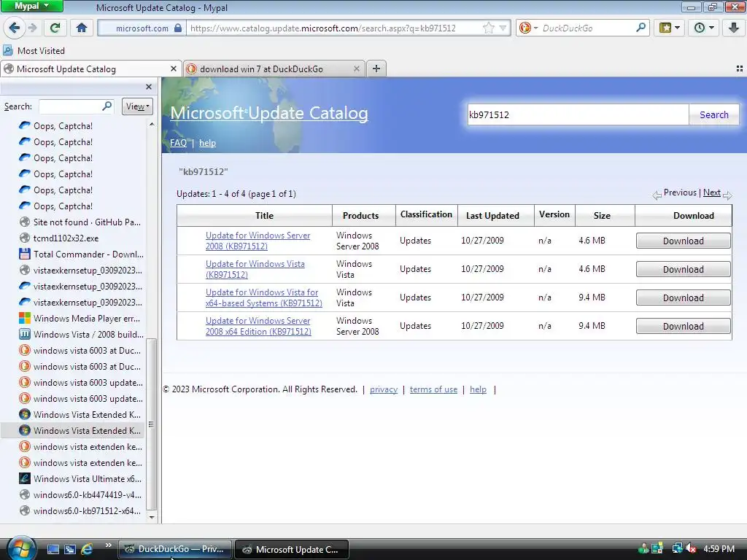Open the Total Commander - Downl... history entry

(81, 254)
